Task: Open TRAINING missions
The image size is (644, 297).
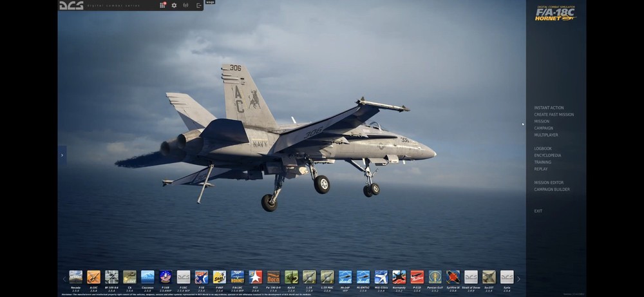Action: click(542, 162)
